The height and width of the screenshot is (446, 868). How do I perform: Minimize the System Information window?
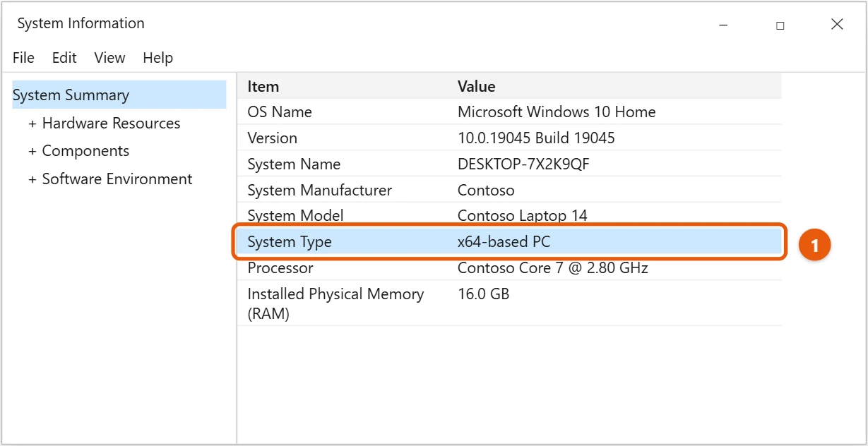tap(724, 25)
